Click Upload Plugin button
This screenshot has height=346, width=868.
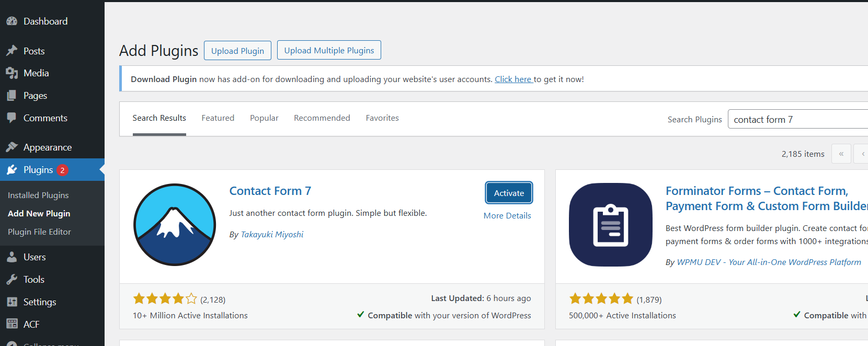pyautogui.click(x=237, y=51)
